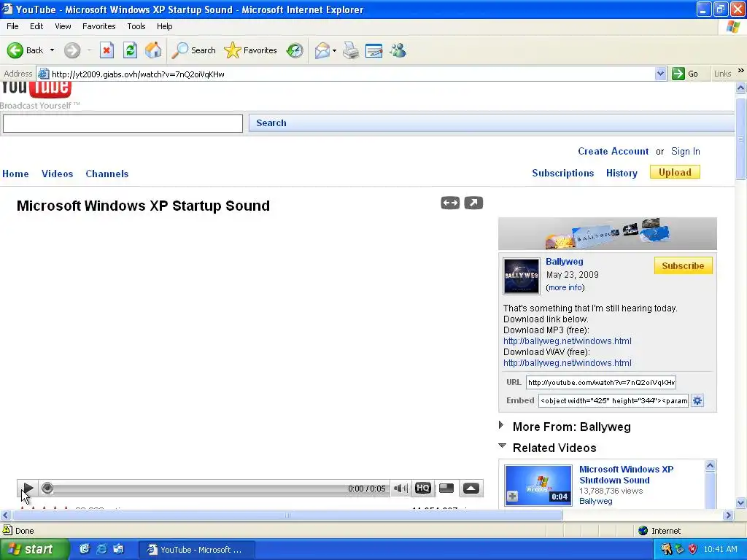The height and width of the screenshot is (560, 747).
Task: Open the address bar dropdown arrow
Action: [660, 74]
